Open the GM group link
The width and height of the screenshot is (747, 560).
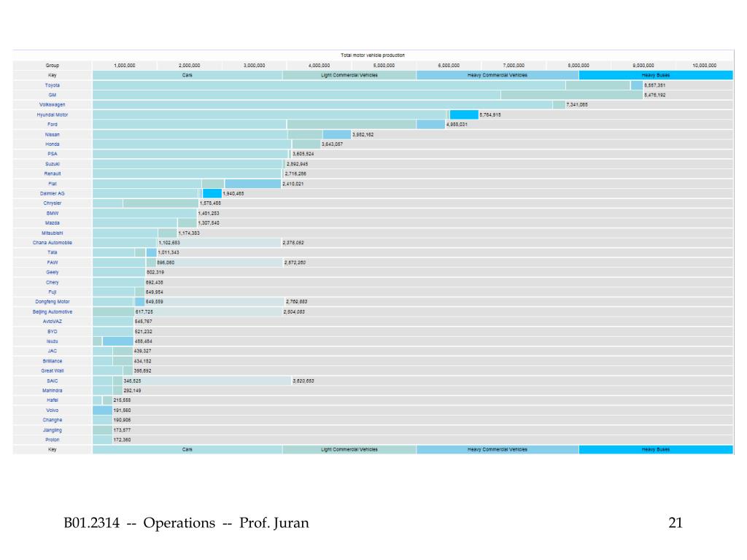[x=53, y=96]
